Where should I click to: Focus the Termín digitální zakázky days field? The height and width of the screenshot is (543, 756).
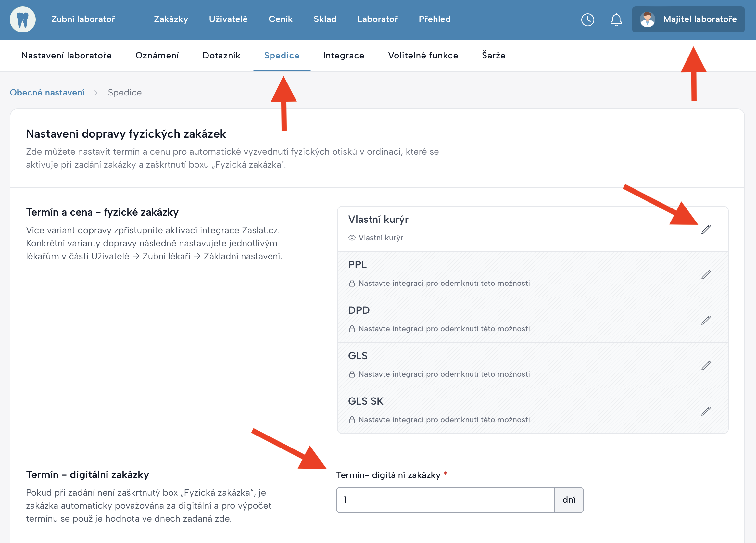tap(445, 500)
